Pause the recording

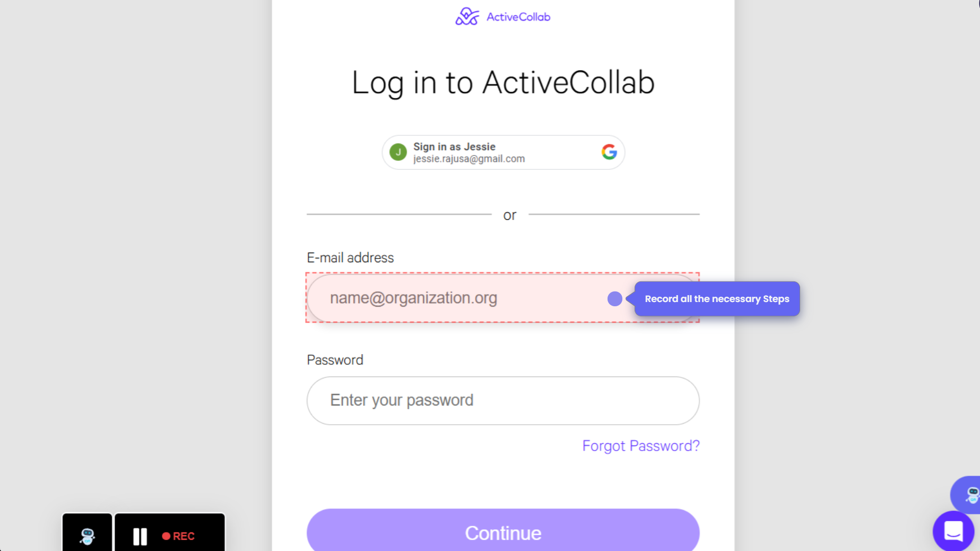140,536
